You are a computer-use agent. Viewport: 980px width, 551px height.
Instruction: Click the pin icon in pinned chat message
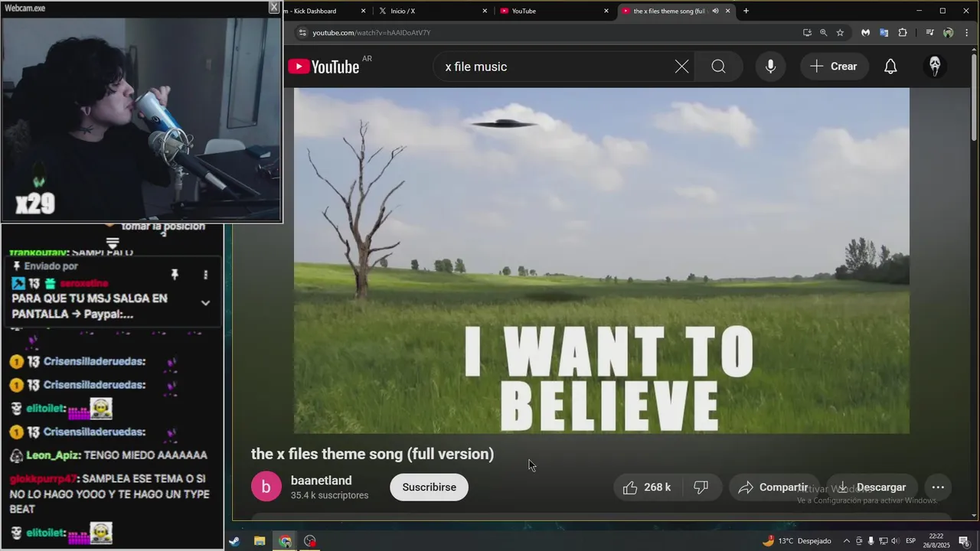click(175, 275)
